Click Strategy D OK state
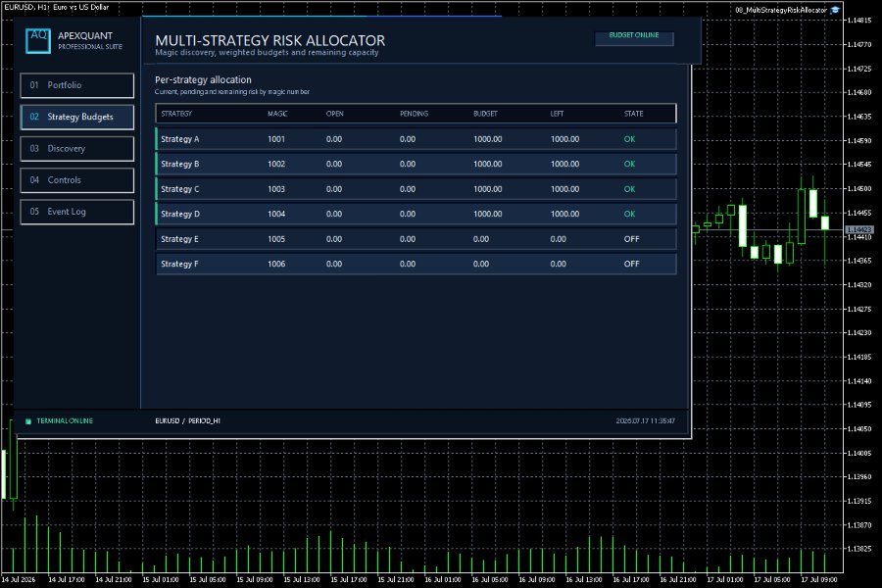Viewport: 882px width, 588px height. [x=629, y=214]
